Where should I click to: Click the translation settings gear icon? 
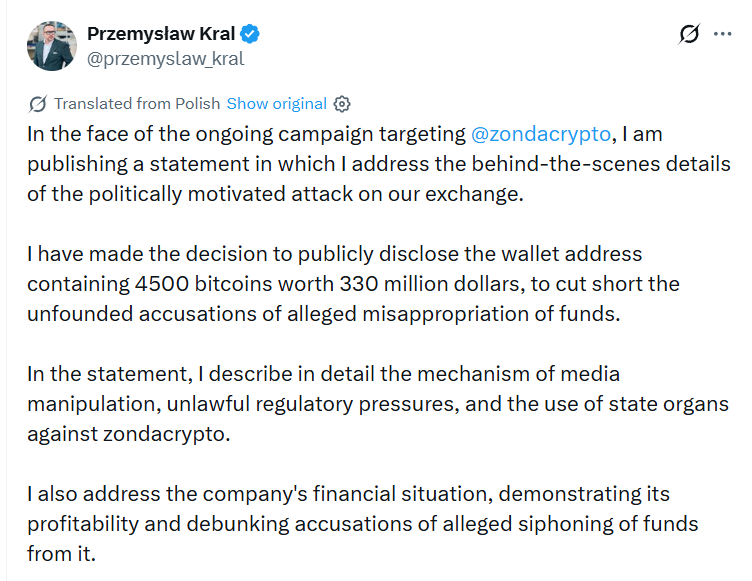tap(342, 104)
